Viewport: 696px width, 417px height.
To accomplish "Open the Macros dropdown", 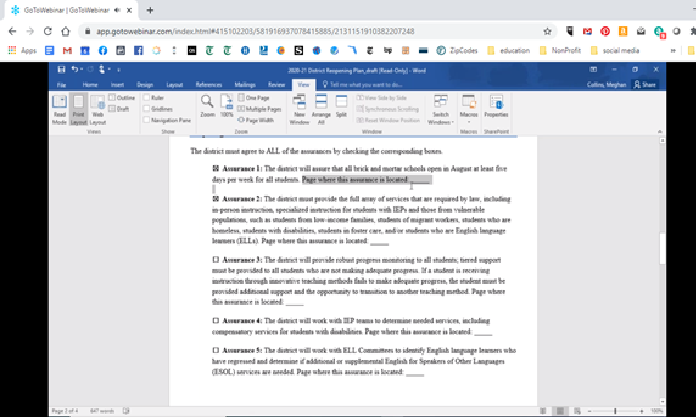I will pos(469,110).
